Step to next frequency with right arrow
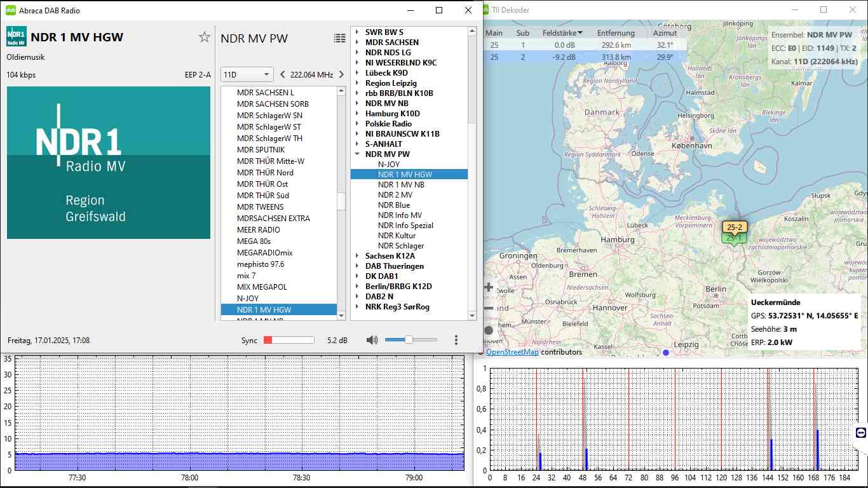 tap(341, 74)
